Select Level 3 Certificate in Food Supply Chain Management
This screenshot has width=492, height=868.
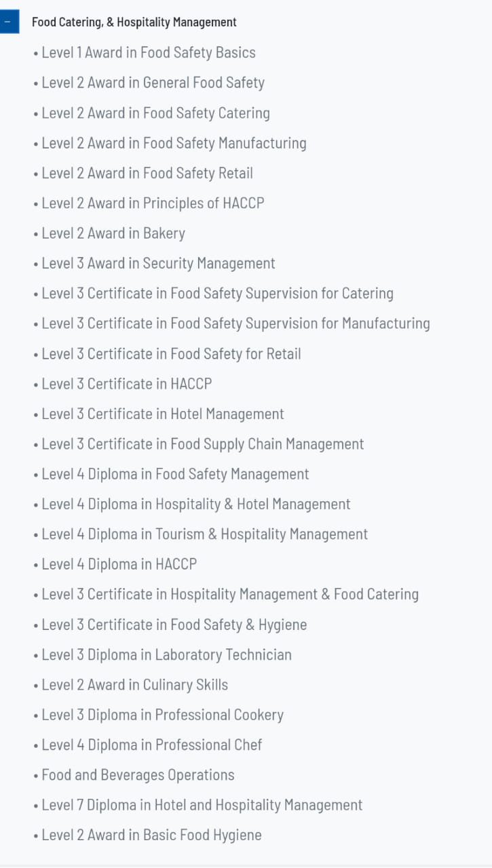203,443
